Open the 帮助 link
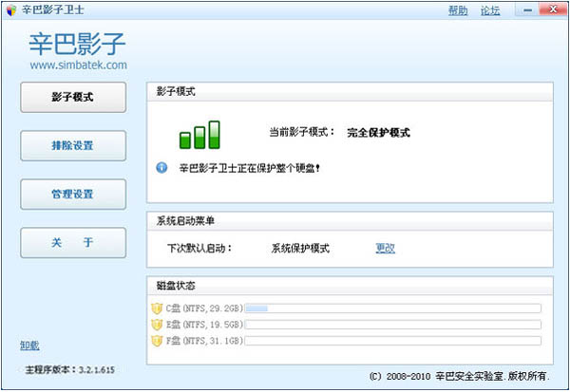 [x=458, y=10]
